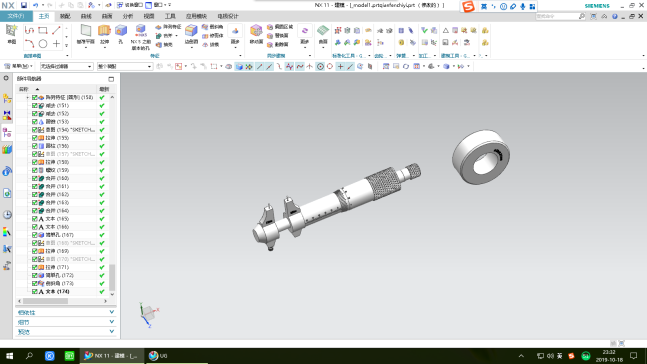
Task: Open the Windows Start menu
Action: point(9,356)
